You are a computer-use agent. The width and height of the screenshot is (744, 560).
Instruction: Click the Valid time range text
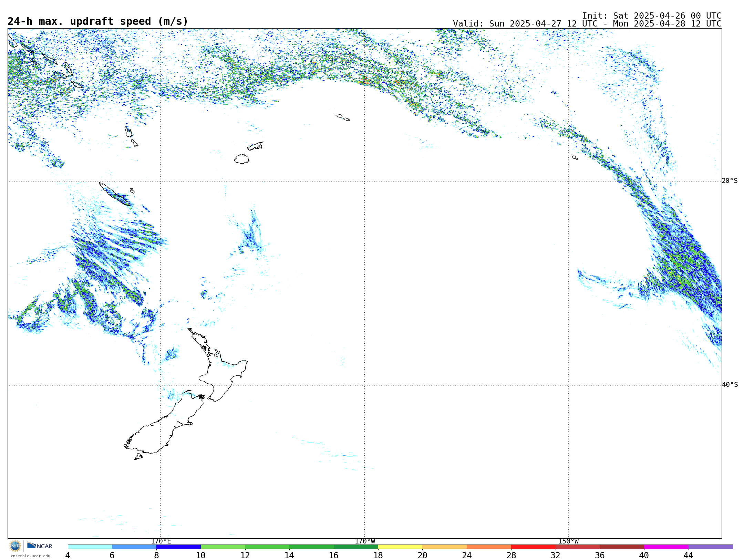coord(587,24)
